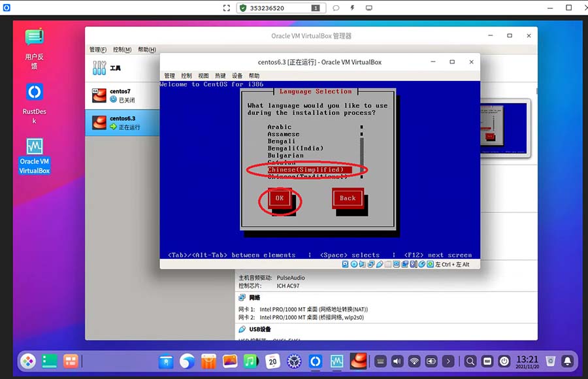Click the fullscreen icon in remote toolbar

pyautogui.click(x=227, y=8)
